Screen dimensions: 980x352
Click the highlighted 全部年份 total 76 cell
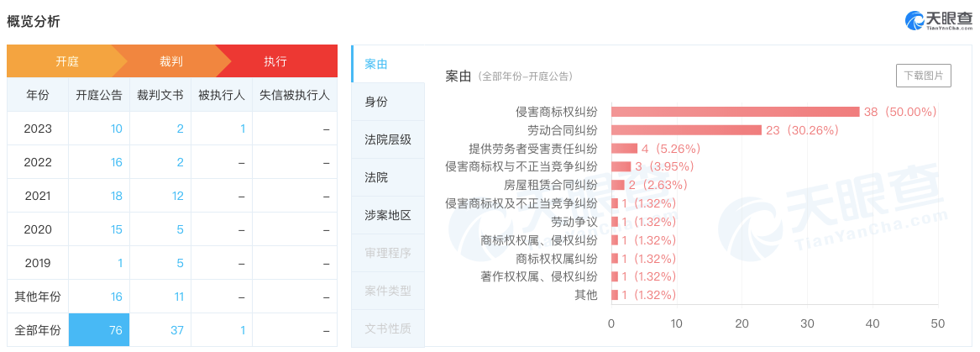99,330
